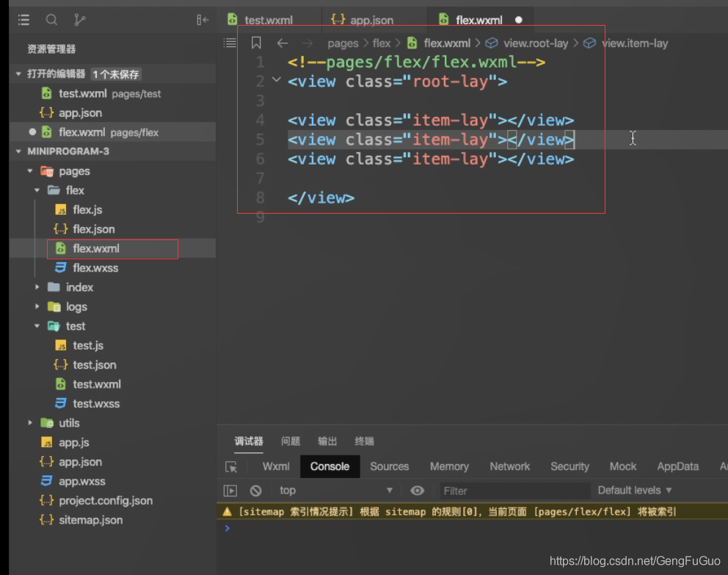Click the bookmark icon in editor toolbar
The image size is (728, 575).
[x=256, y=43]
